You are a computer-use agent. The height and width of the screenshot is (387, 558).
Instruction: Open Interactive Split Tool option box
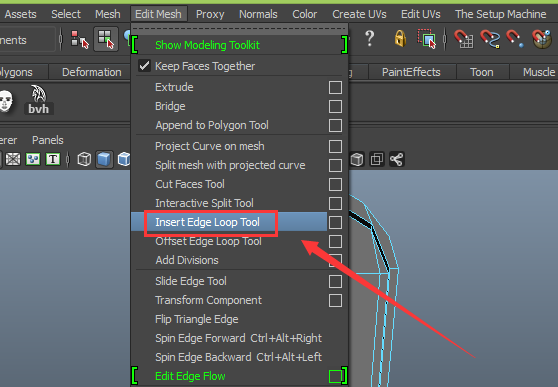pyautogui.click(x=335, y=203)
